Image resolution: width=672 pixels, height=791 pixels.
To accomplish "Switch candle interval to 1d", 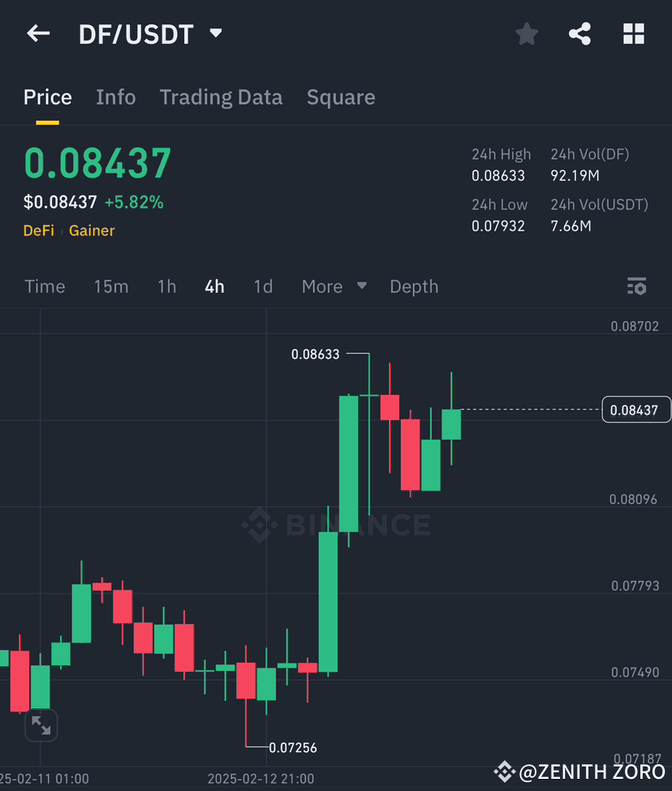I will tap(263, 286).
